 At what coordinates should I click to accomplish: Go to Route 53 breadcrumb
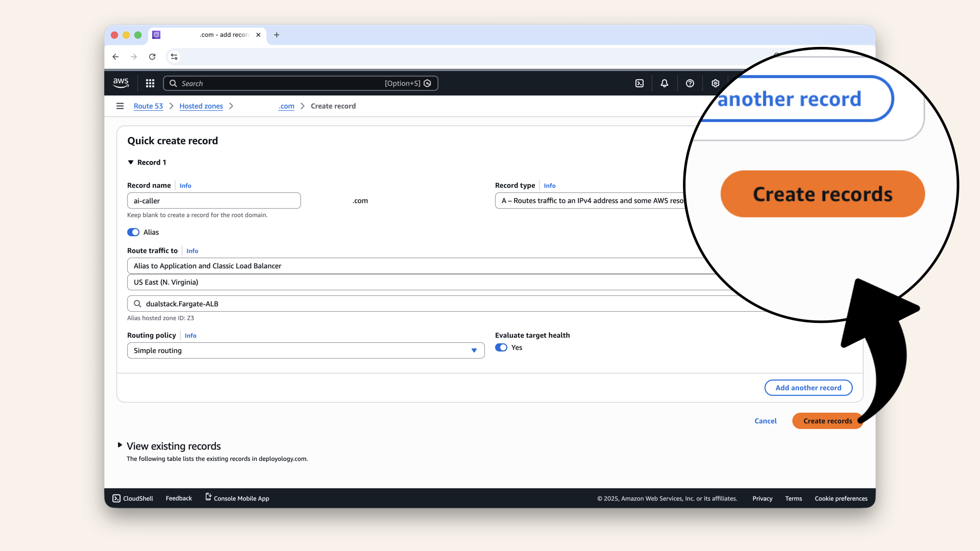(148, 106)
